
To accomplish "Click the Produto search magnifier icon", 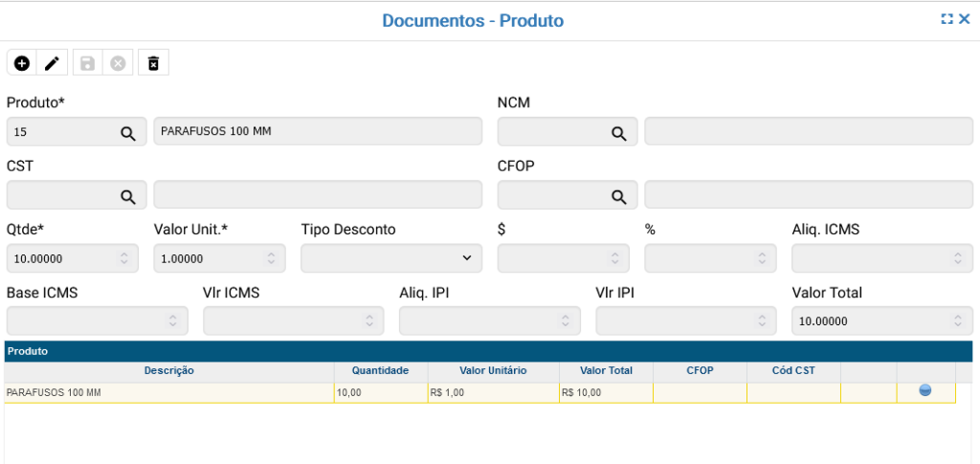I will 127,133.
